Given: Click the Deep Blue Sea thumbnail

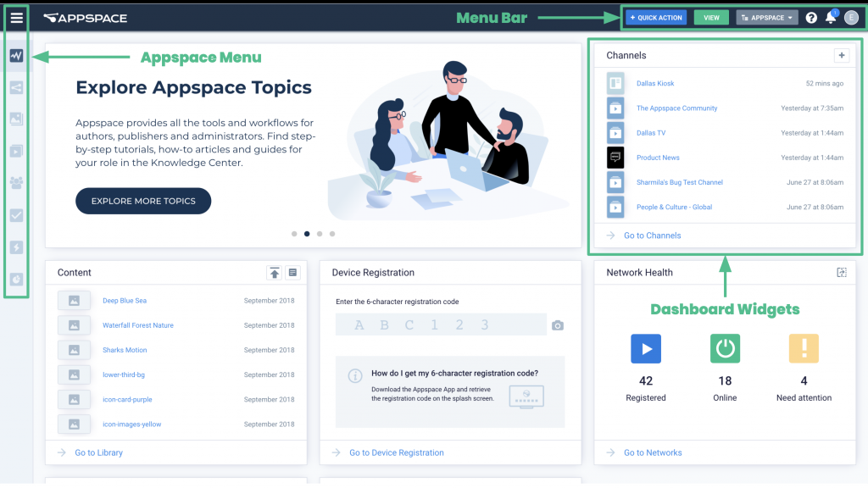Looking at the screenshot, I should (74, 301).
